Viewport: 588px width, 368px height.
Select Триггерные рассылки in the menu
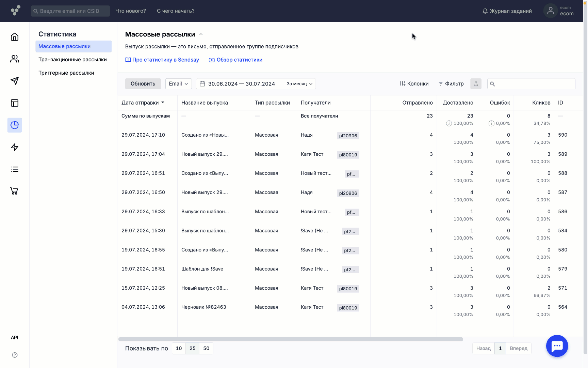pos(66,73)
